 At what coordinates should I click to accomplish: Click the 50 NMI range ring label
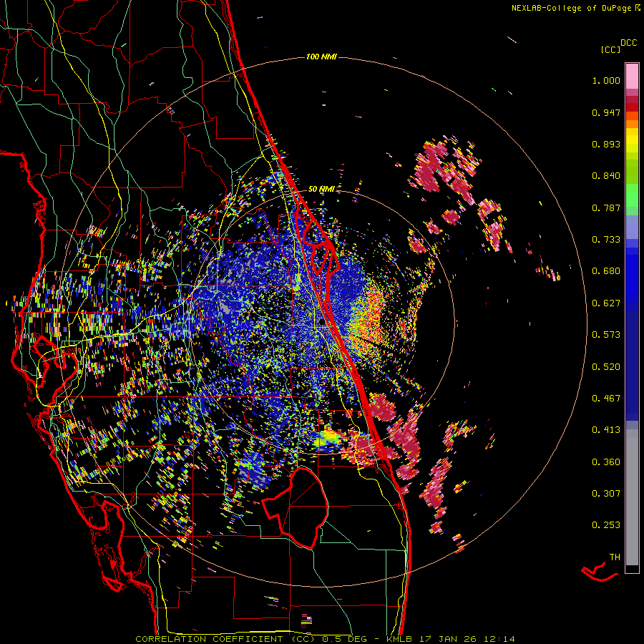[x=321, y=189]
